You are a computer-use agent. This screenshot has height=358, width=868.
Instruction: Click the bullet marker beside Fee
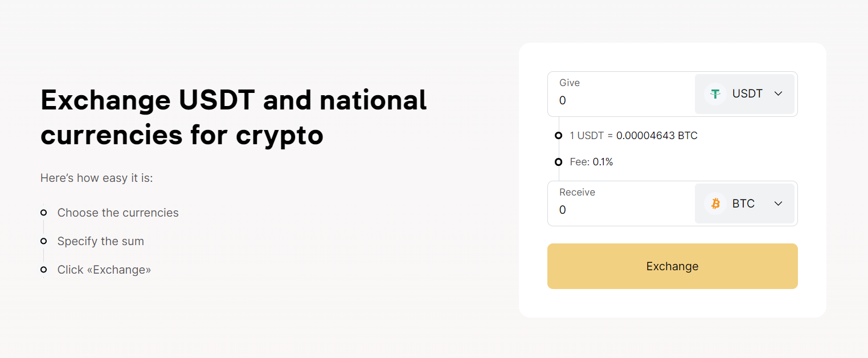[x=558, y=162]
